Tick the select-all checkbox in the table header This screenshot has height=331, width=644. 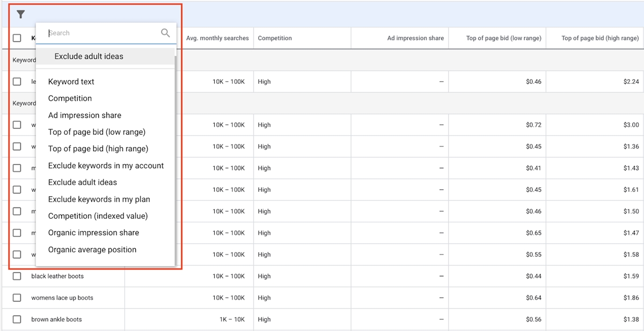point(17,38)
